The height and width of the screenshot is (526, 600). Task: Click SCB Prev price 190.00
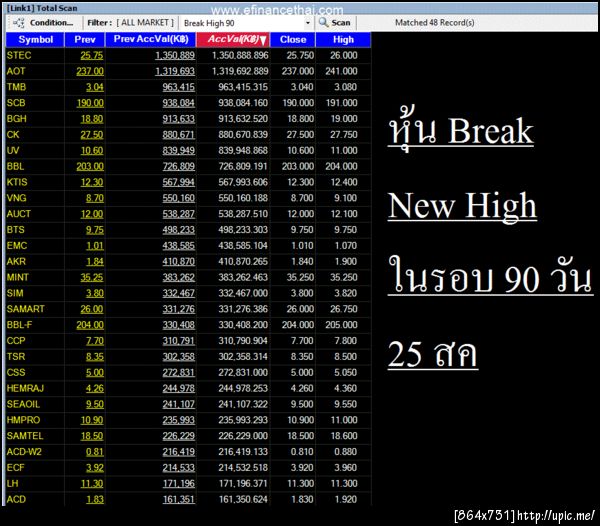point(90,103)
